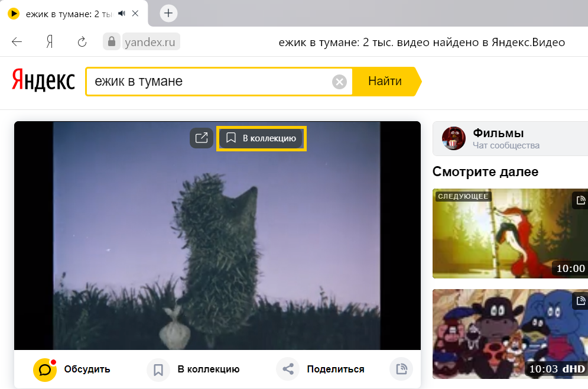
Task: Click 'Чат сообщества' subtitle
Action: pyautogui.click(x=506, y=145)
